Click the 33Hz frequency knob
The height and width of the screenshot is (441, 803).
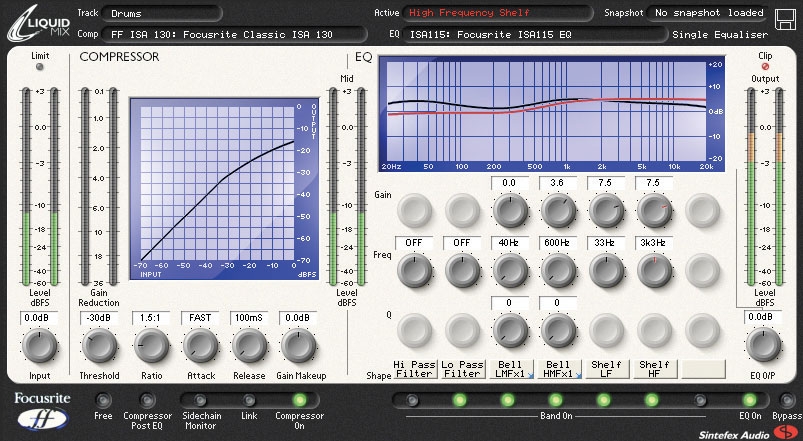[606, 270]
